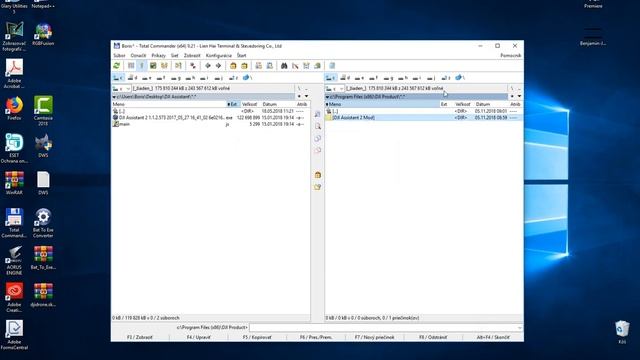640x360 pixels.
Task: Click F3 / Zobraziť button
Action: pos(140,338)
